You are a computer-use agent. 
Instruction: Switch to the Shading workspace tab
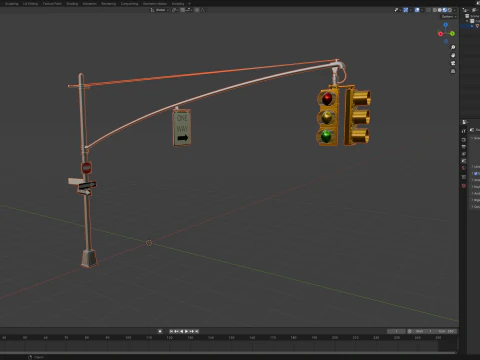72,4
